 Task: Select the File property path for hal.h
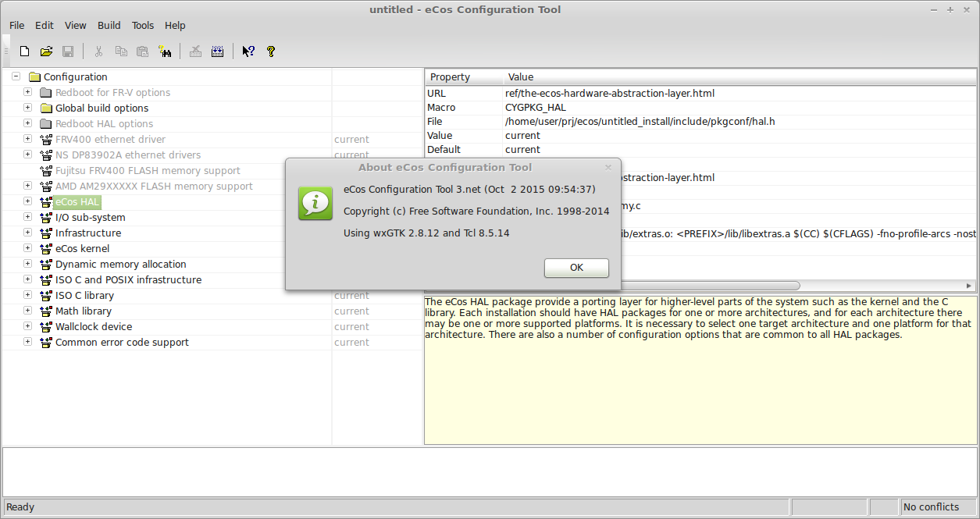(x=640, y=122)
